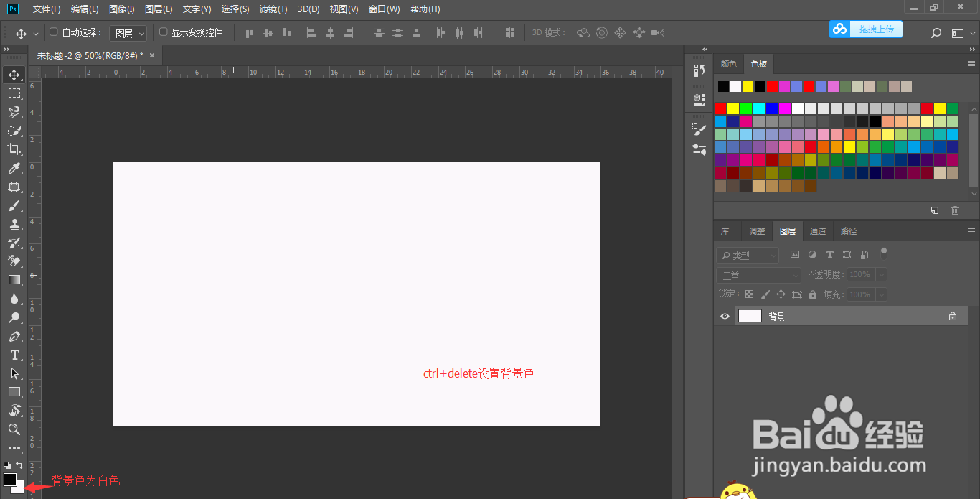The image size is (980, 499).
Task: Enable 显示变换控件 in the options bar
Action: point(164,32)
